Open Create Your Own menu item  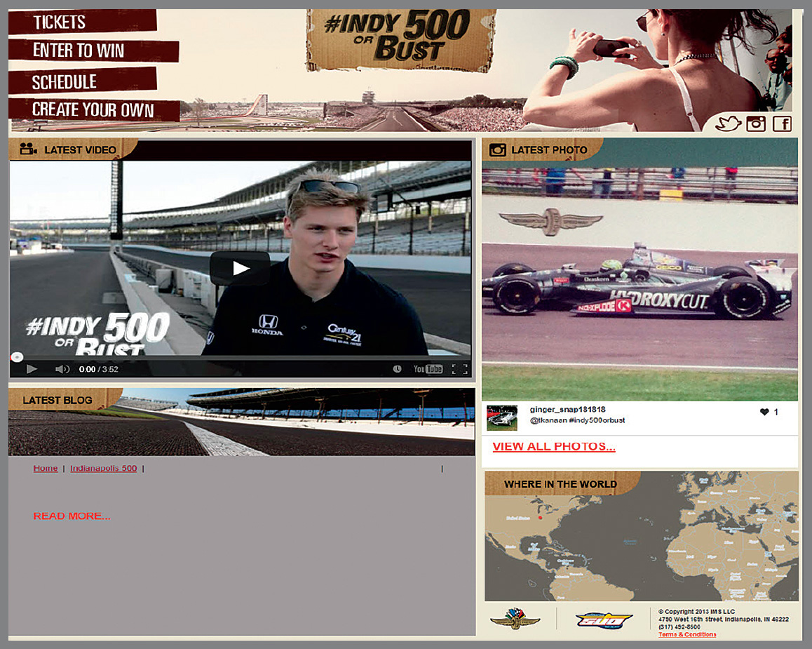click(93, 110)
